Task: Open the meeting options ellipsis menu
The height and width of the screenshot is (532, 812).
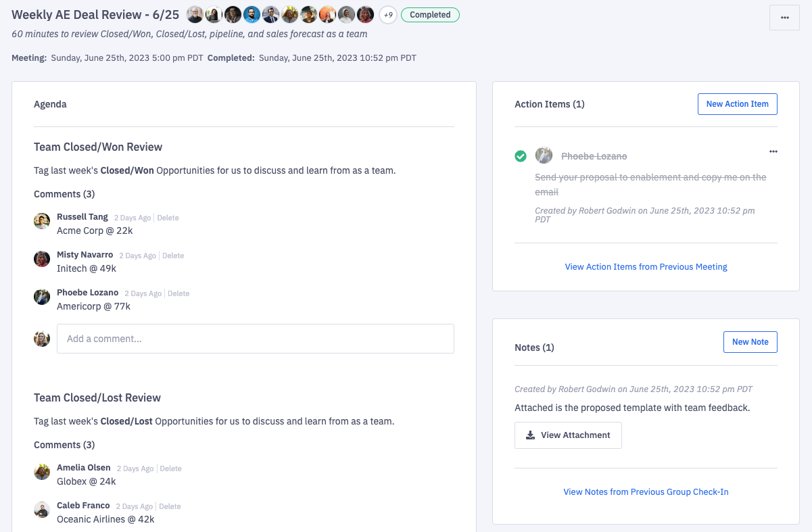Action: pos(784,18)
